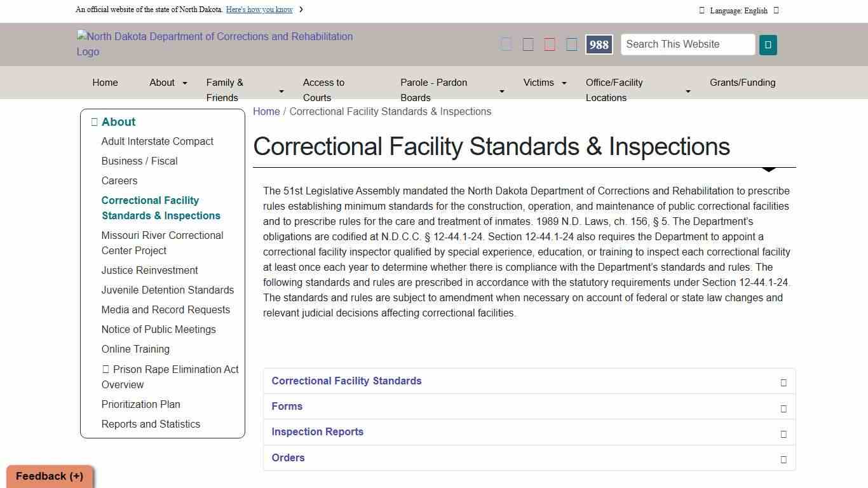
Task: Click the first social media icon in header
Action: [506, 44]
